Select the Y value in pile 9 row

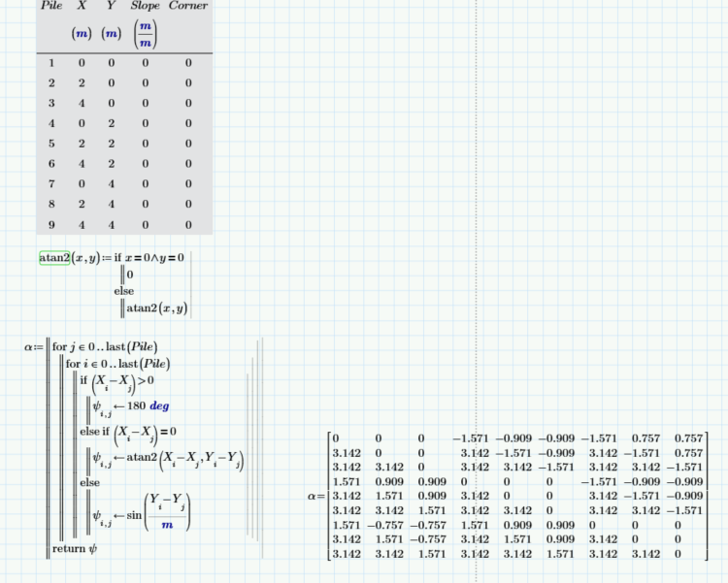point(112,225)
